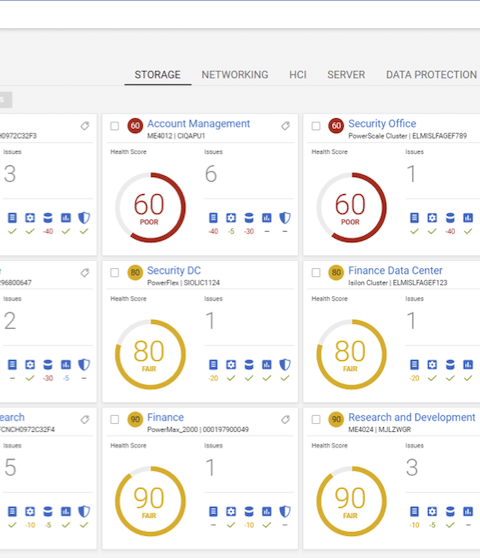The image size is (480, 558).
Task: Open the Finance system link
Action: [x=165, y=417]
